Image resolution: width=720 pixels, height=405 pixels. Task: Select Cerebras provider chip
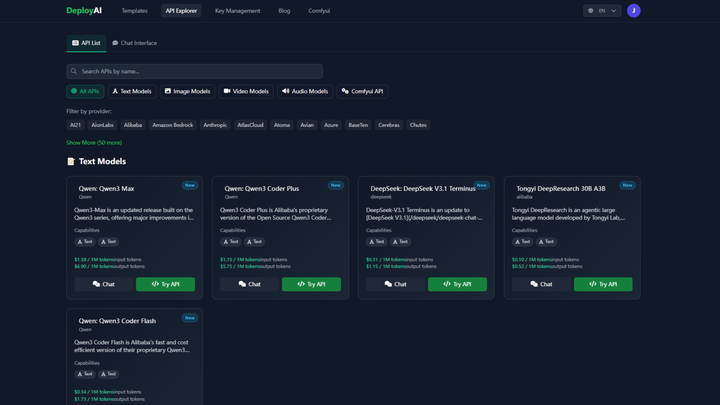(389, 125)
